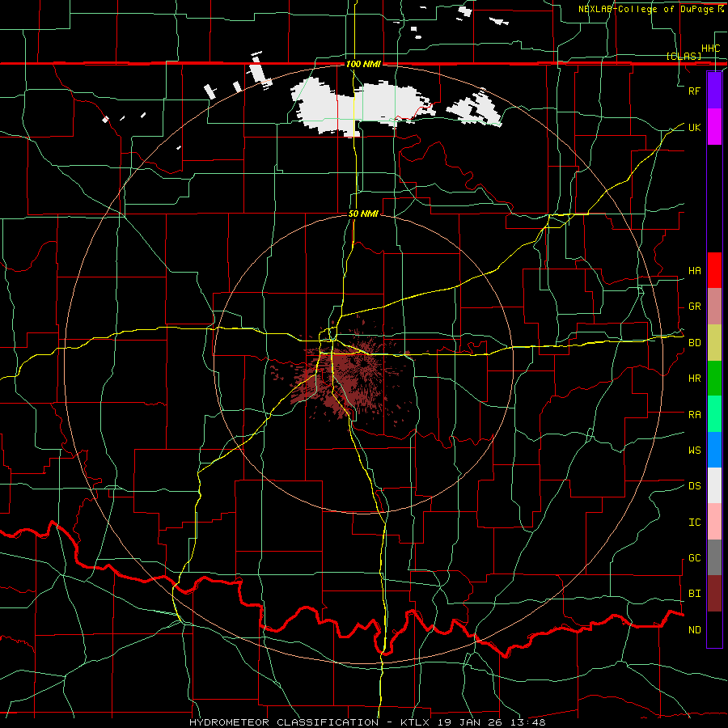Click the BI brown legend swatch
728x728 pixels.
(714, 594)
